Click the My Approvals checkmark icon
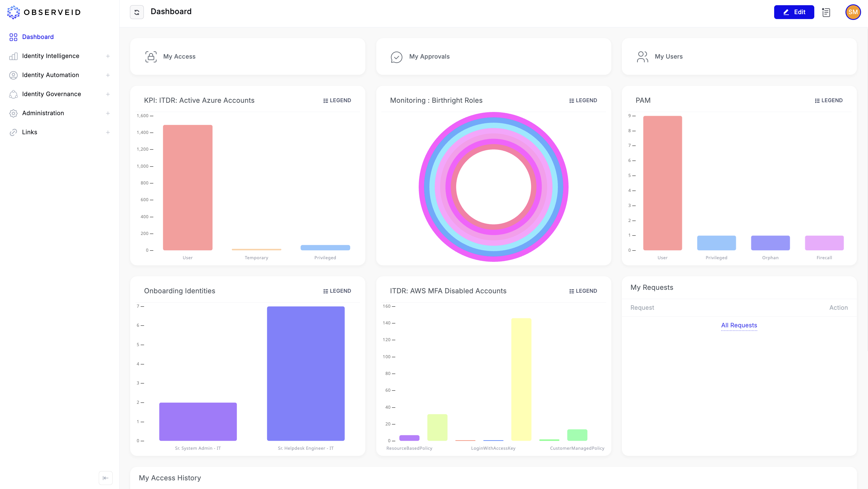868x489 pixels. click(x=396, y=57)
